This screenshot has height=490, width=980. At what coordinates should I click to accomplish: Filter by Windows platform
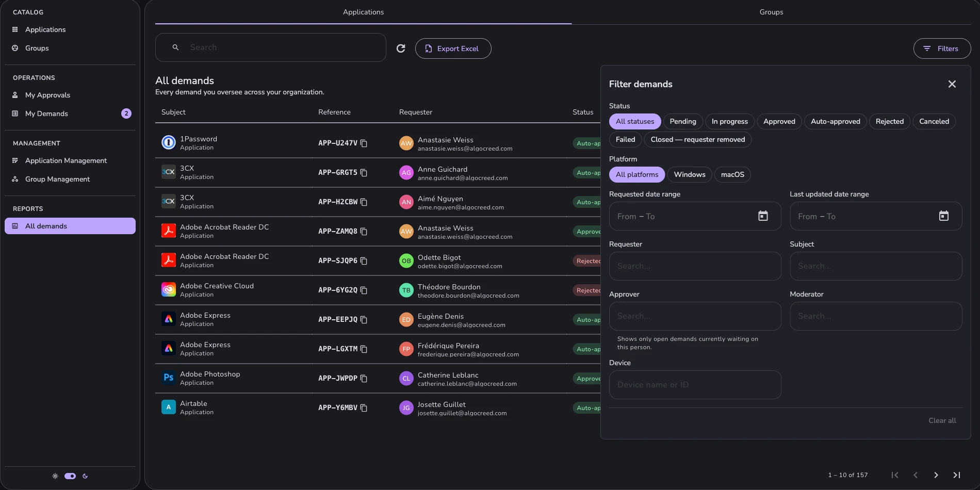coord(690,175)
